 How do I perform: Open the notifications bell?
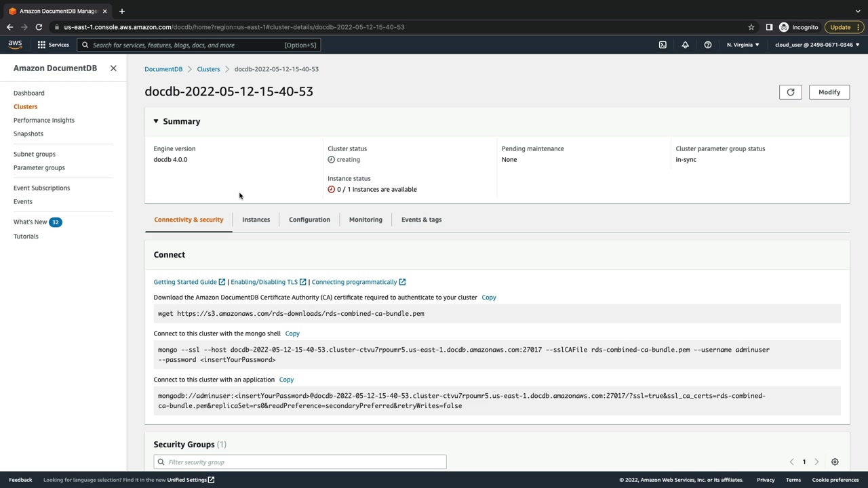[685, 45]
